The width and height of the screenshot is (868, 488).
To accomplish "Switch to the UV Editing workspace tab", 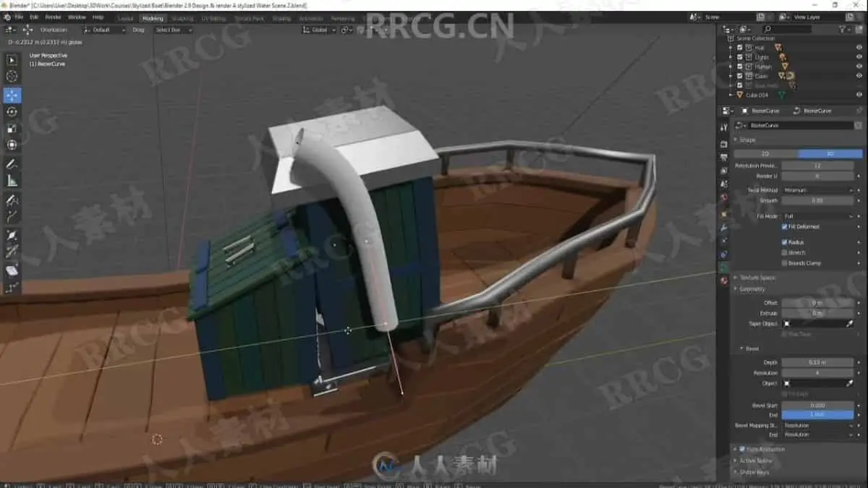I will tap(213, 18).
